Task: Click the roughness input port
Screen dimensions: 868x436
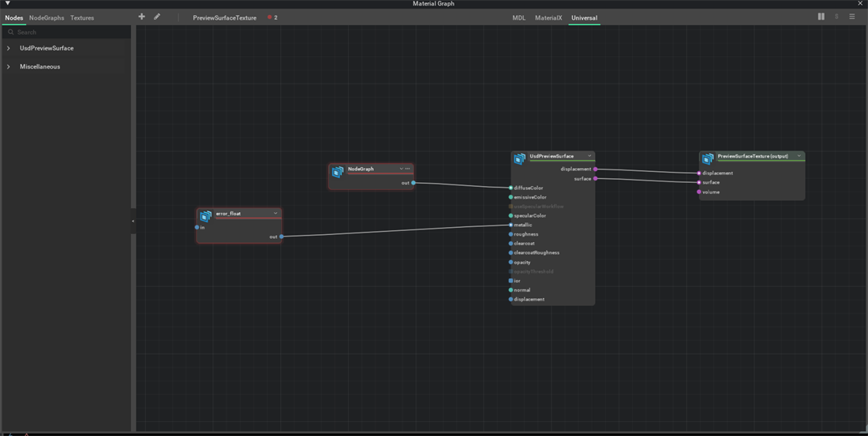Action: click(x=511, y=234)
